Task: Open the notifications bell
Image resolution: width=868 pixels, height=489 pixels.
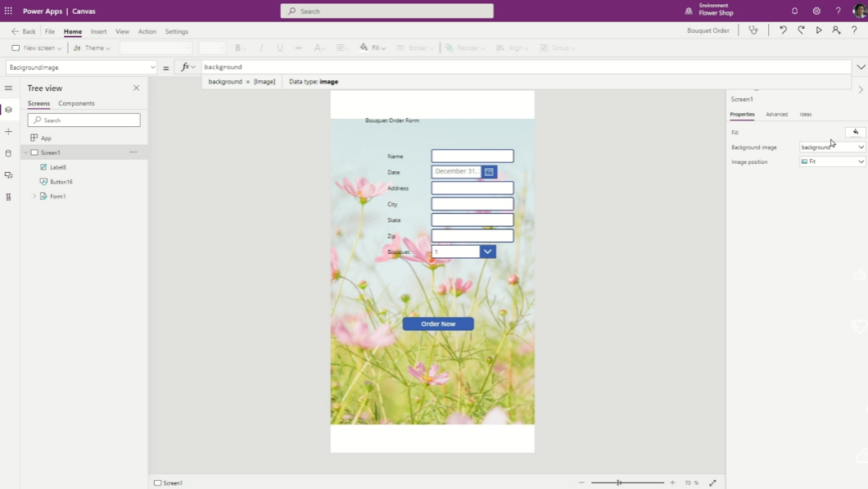Action: (794, 11)
